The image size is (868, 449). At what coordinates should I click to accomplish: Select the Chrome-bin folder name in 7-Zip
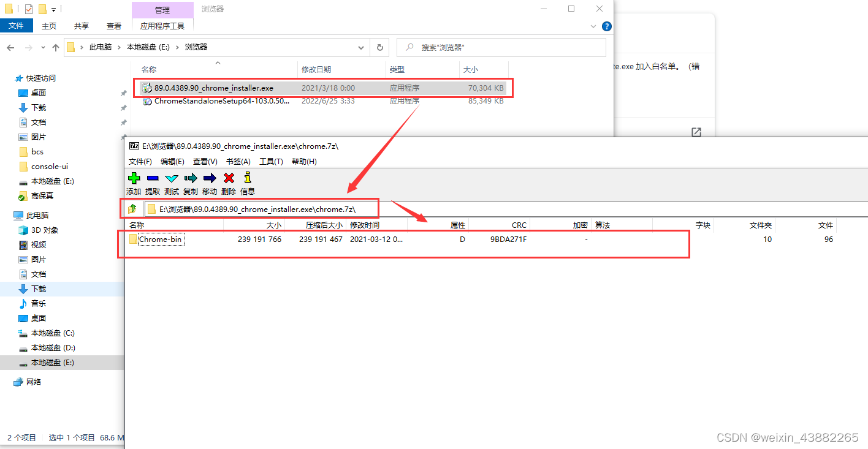161,240
